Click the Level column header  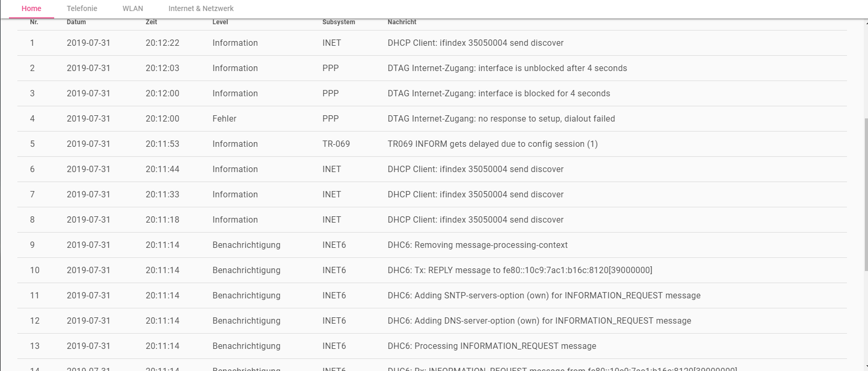220,22
